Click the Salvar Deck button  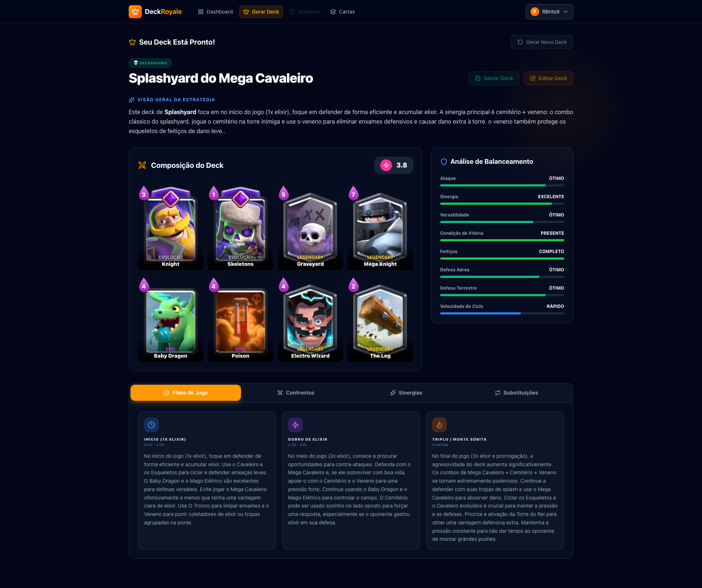[x=494, y=78]
